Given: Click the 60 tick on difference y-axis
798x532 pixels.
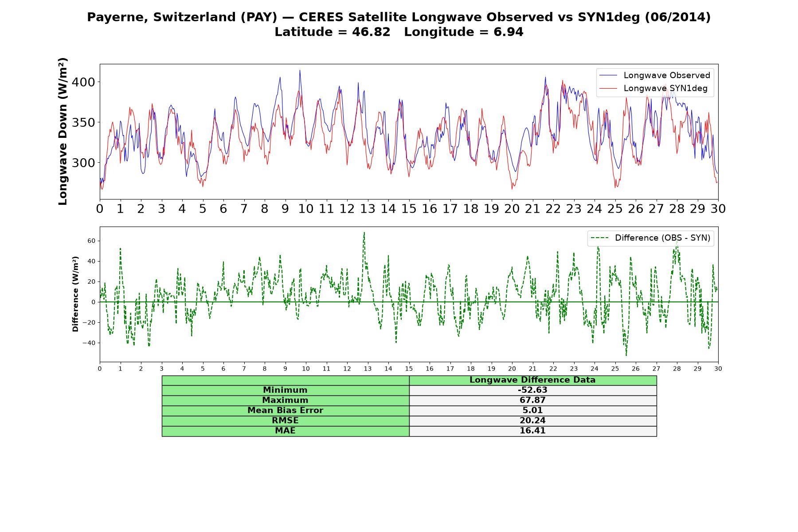Looking at the screenshot, I should point(92,241).
